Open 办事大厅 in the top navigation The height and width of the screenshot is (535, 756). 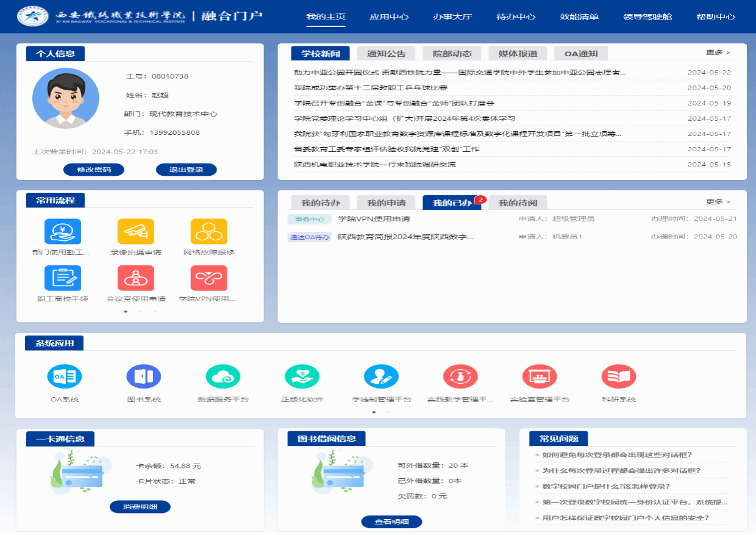(x=452, y=16)
